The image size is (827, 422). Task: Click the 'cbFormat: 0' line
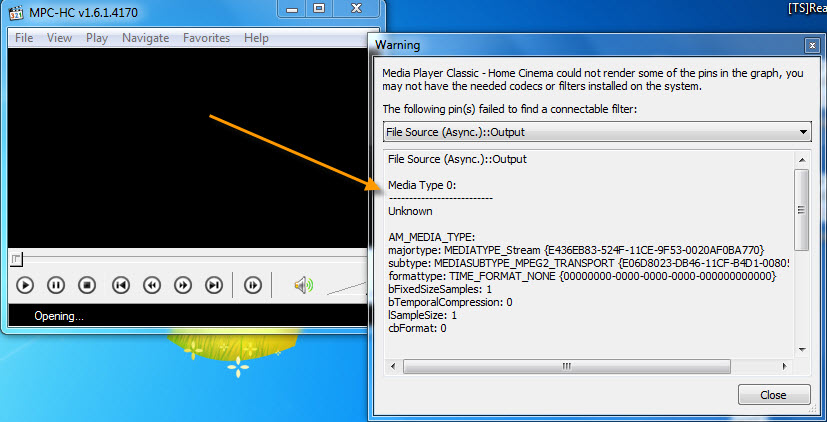(417, 328)
